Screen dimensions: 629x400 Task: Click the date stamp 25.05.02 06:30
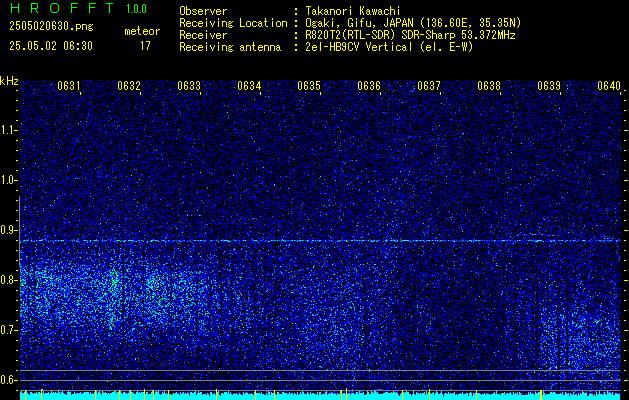(x=51, y=46)
